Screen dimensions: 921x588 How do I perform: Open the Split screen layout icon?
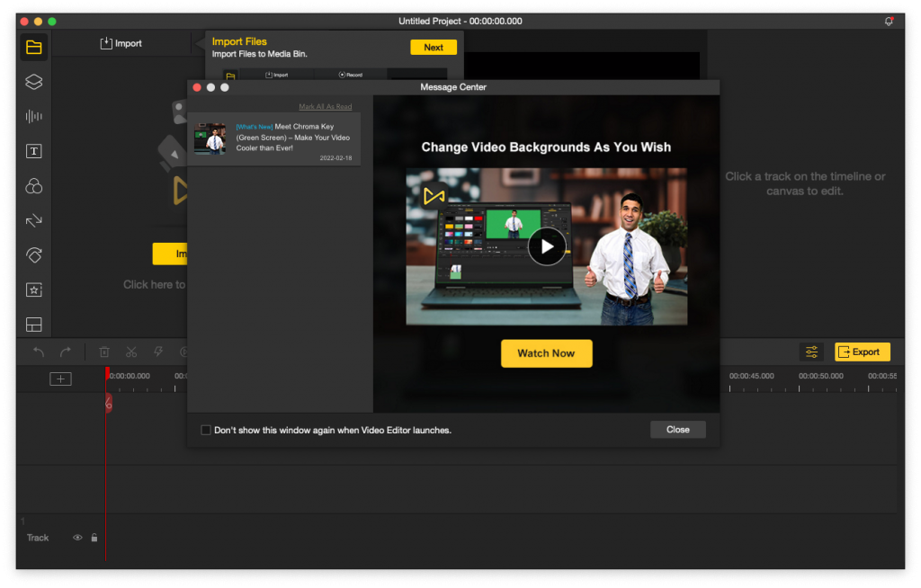[33, 325]
